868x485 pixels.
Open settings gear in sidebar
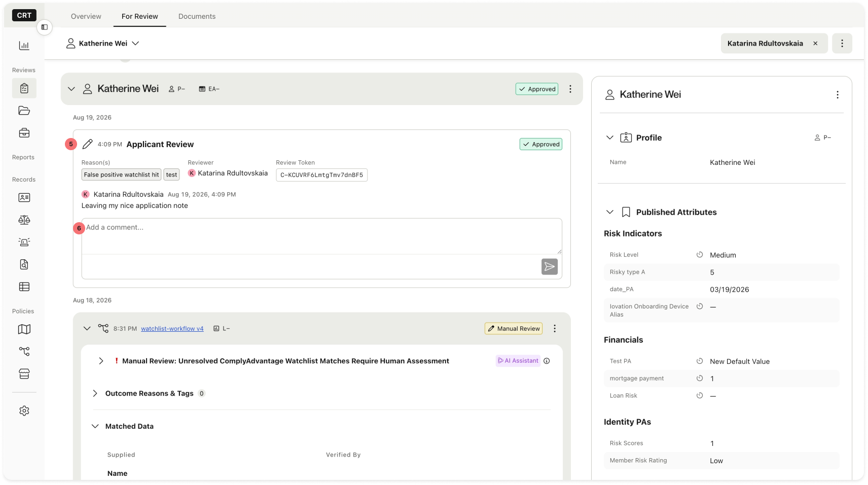[24, 411]
